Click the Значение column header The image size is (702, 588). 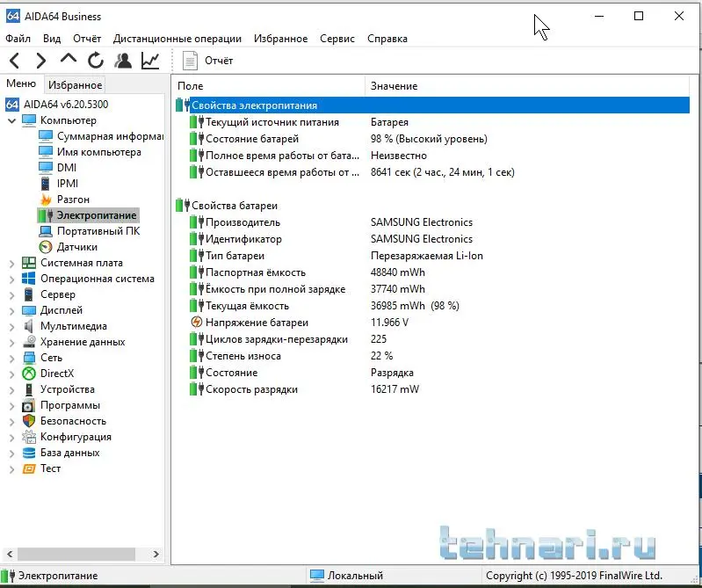[527, 86]
